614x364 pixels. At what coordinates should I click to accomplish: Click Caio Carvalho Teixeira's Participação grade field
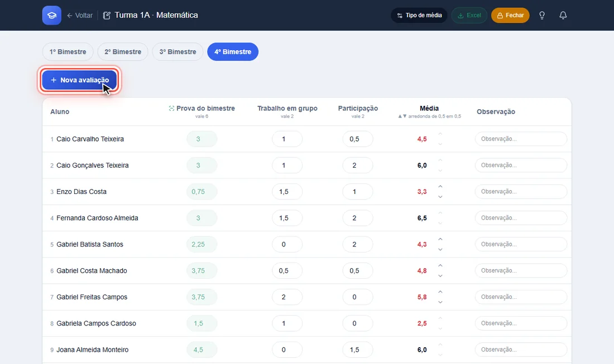click(357, 139)
